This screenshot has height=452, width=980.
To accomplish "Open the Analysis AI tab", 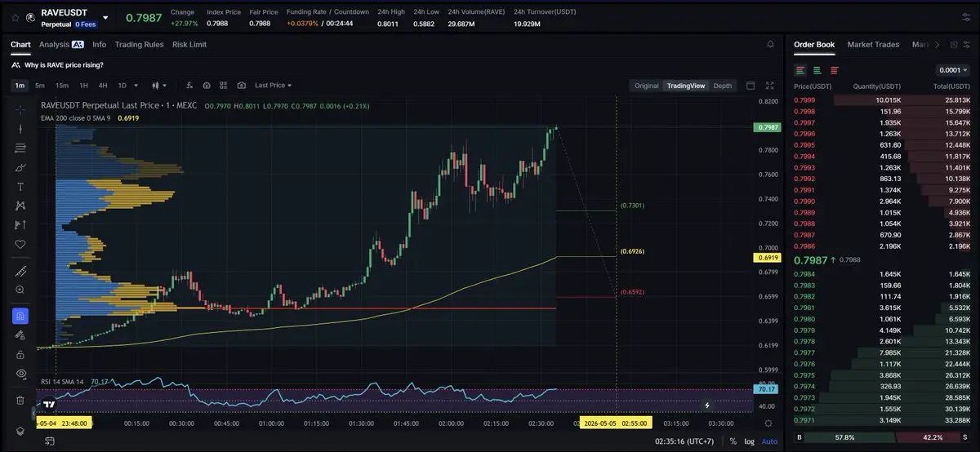I will [x=61, y=45].
